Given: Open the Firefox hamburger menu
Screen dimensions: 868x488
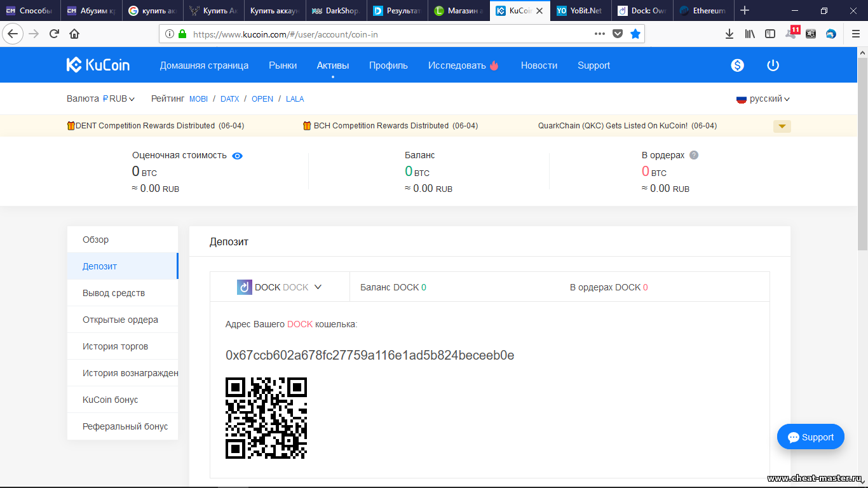Looking at the screenshot, I should click(x=855, y=34).
